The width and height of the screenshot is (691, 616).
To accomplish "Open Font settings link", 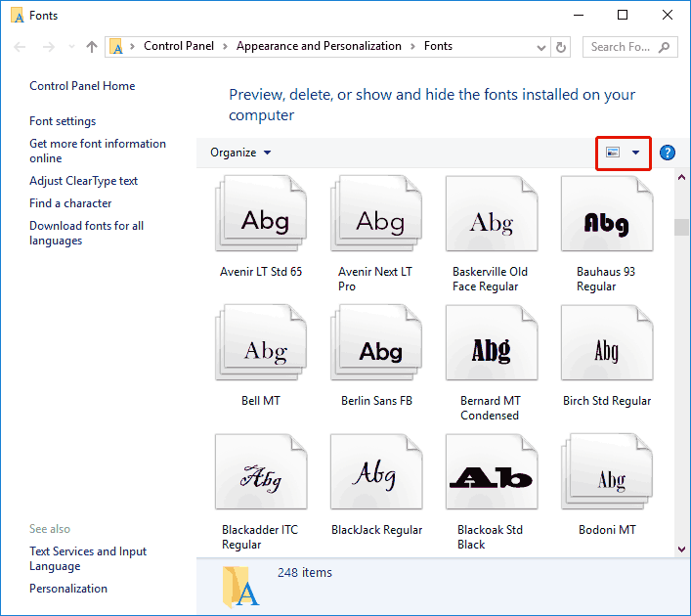I will [x=63, y=121].
